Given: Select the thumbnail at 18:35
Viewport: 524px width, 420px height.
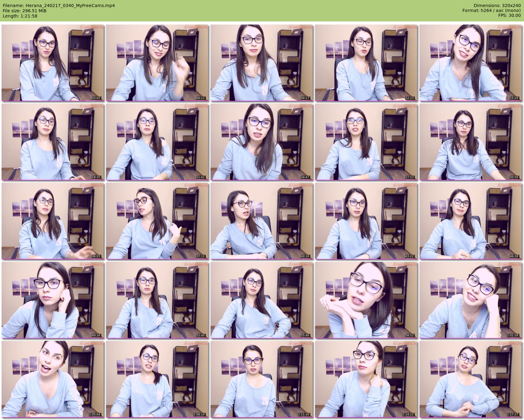Looking at the screenshot, I should coord(53,142).
